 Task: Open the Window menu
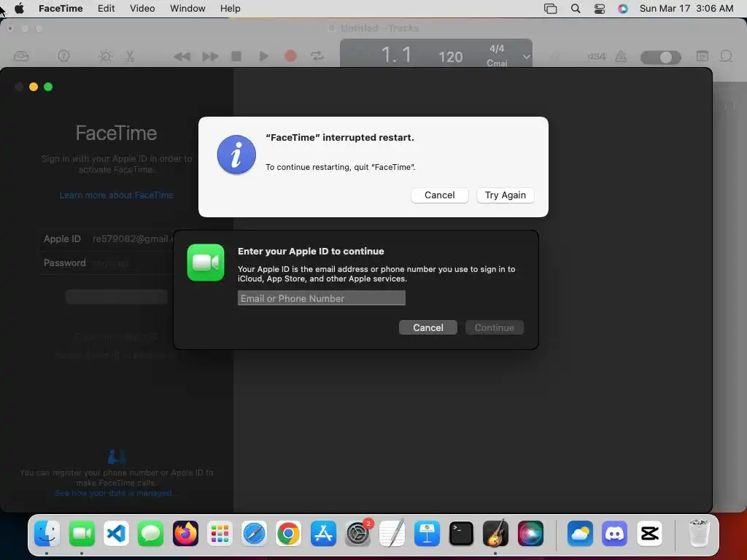coord(187,9)
